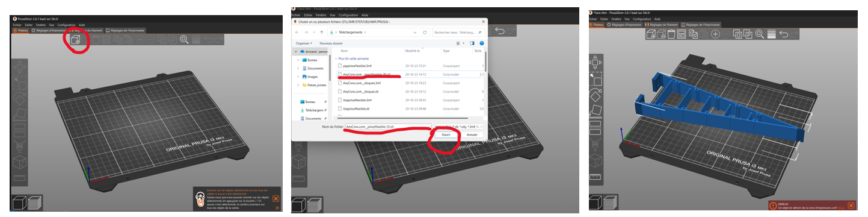Screen dimensions: 868x217
Task: Click variable layer height icon in empty-plate window
Action: 196,40
